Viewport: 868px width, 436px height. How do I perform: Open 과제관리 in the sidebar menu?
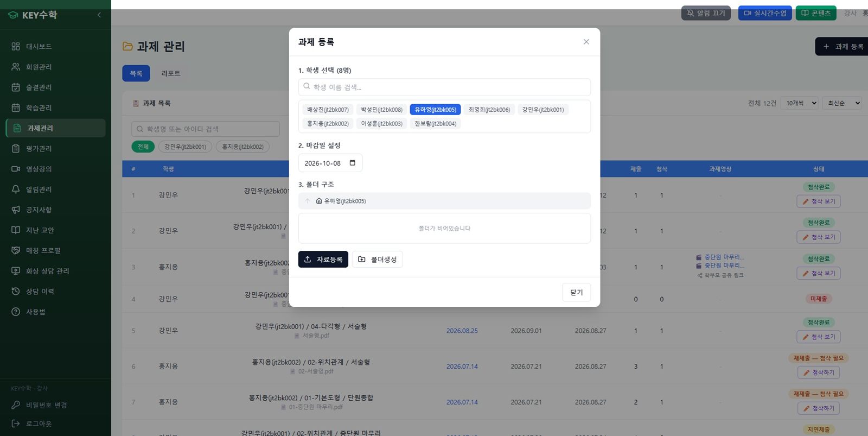tap(56, 128)
